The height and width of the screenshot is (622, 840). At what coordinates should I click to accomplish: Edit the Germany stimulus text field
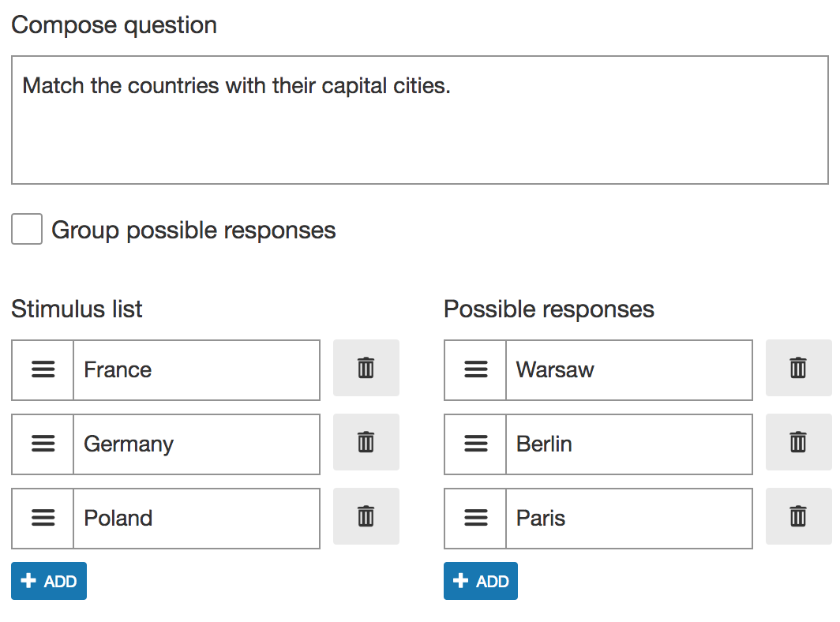coord(197,444)
